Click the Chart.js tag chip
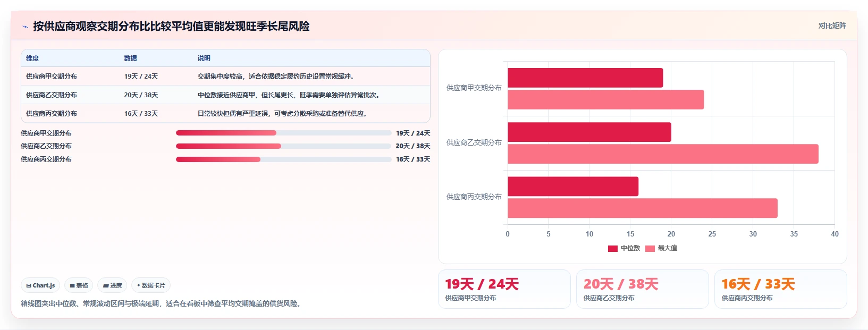868x330 pixels. point(40,285)
